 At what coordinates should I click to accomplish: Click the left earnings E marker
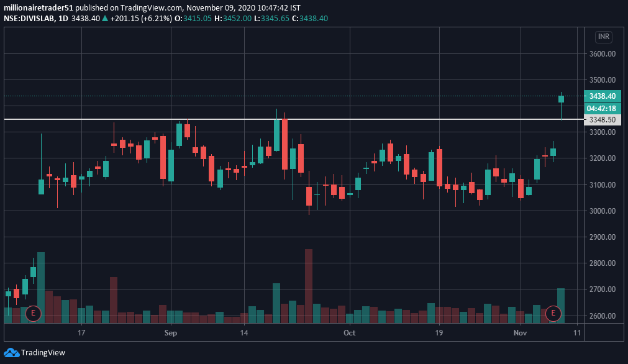(x=34, y=313)
